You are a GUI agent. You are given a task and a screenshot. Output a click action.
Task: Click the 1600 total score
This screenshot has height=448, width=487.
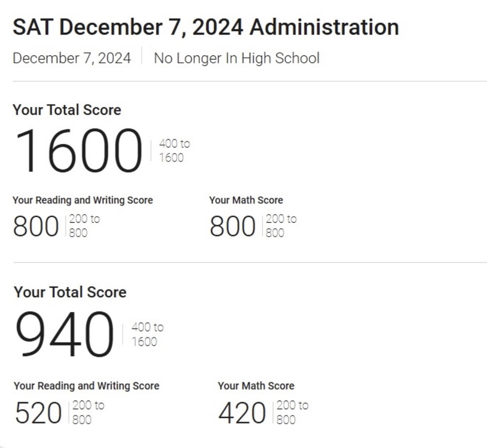click(x=79, y=151)
